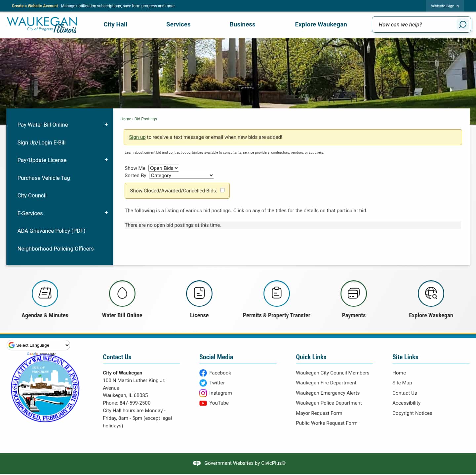Image resolution: width=476 pixels, height=475 pixels.
Task: Click the Facebook icon
Action: tap(203, 373)
